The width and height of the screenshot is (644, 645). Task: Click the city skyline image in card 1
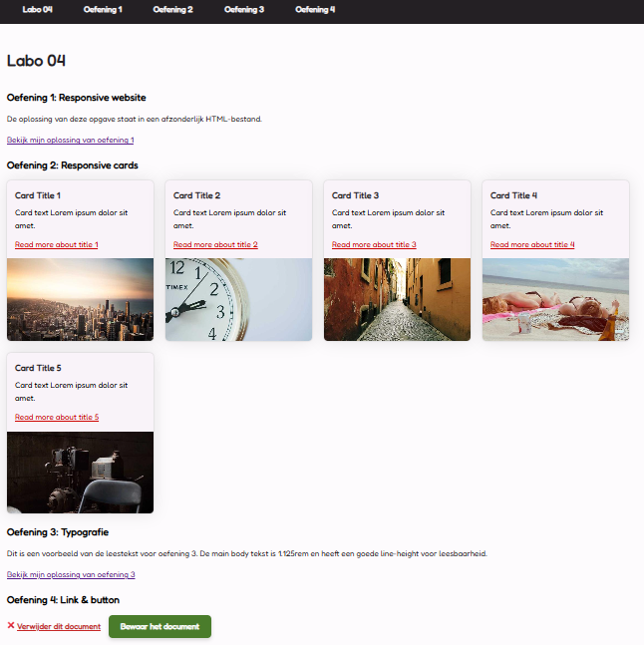80,299
